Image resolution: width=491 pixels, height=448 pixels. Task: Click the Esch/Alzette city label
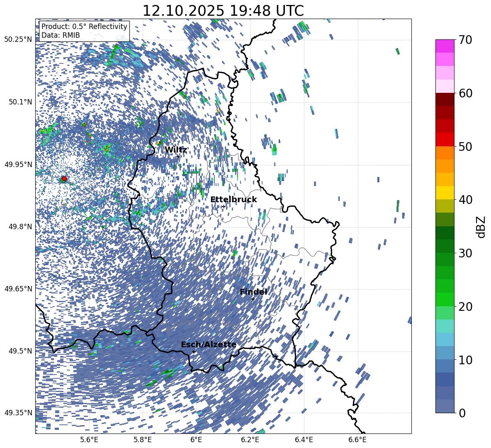click(x=209, y=345)
